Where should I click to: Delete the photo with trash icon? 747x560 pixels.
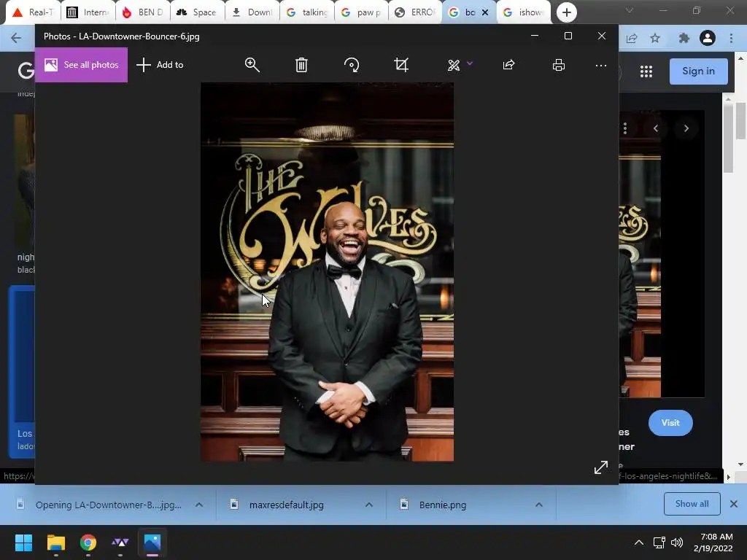pyautogui.click(x=301, y=65)
